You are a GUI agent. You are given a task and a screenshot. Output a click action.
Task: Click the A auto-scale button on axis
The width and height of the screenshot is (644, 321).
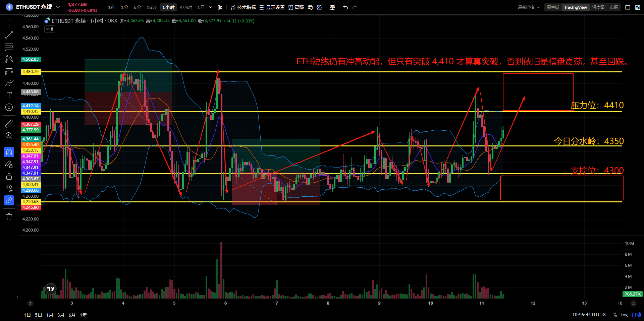633,304
